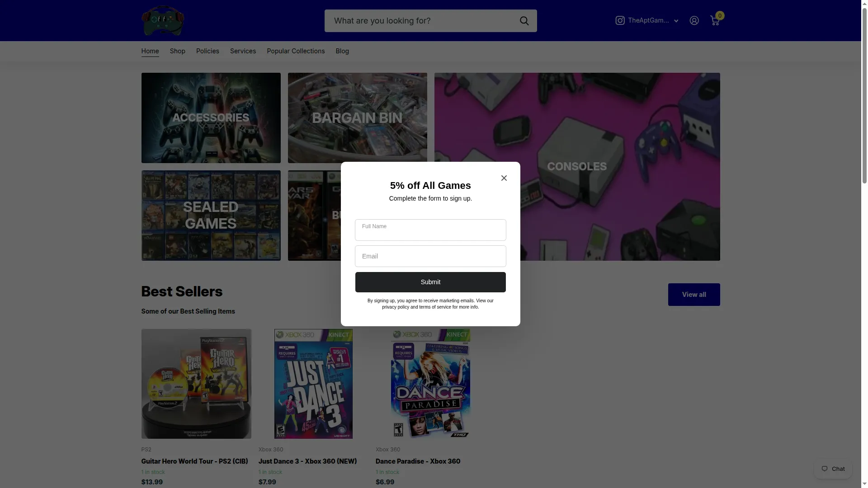Click the PS2 platform label
The image size is (868, 488).
click(146, 450)
